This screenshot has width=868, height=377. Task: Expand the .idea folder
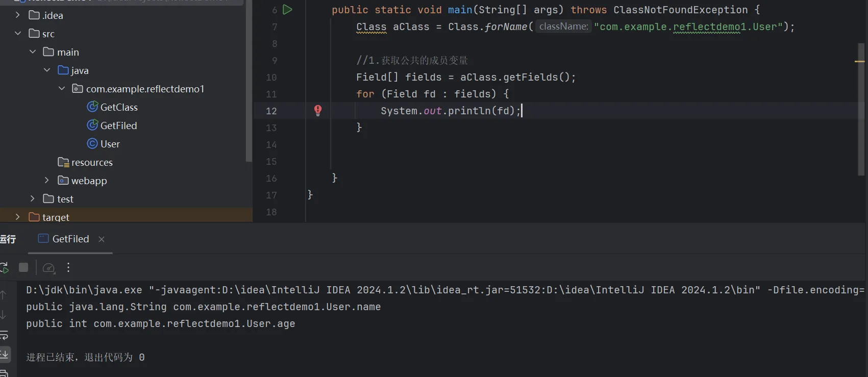pos(18,15)
